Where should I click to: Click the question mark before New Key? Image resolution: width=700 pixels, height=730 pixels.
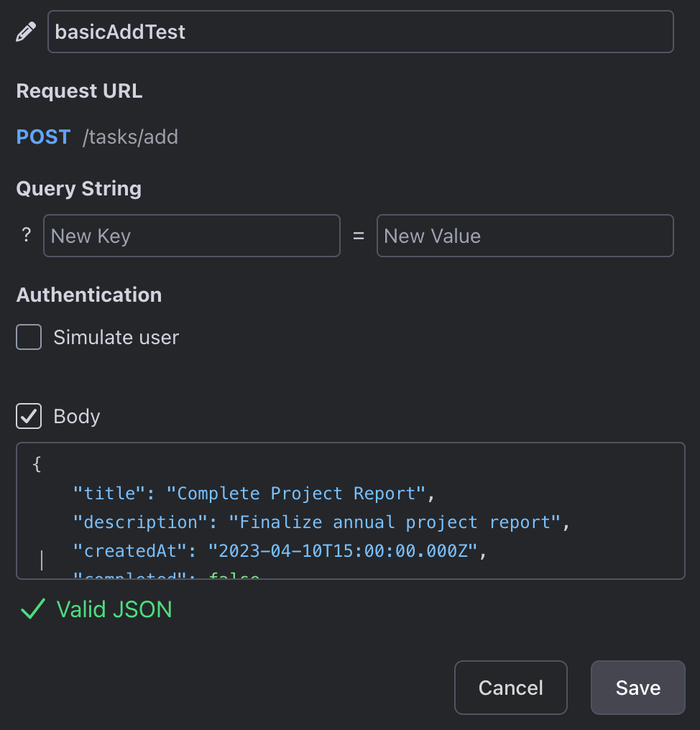click(x=27, y=235)
